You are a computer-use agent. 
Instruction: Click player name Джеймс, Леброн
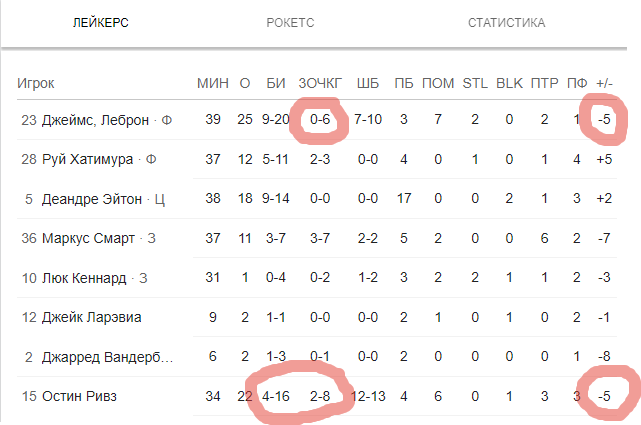pos(95,120)
